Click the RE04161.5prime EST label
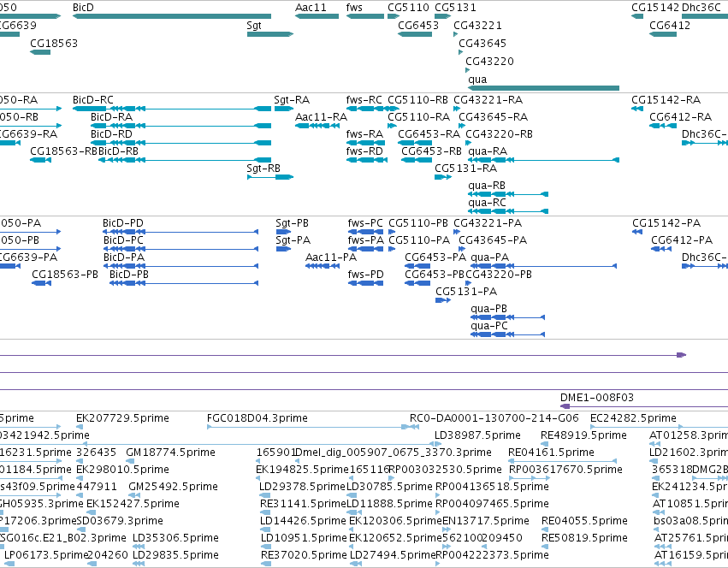728x568 pixels. (x=551, y=453)
